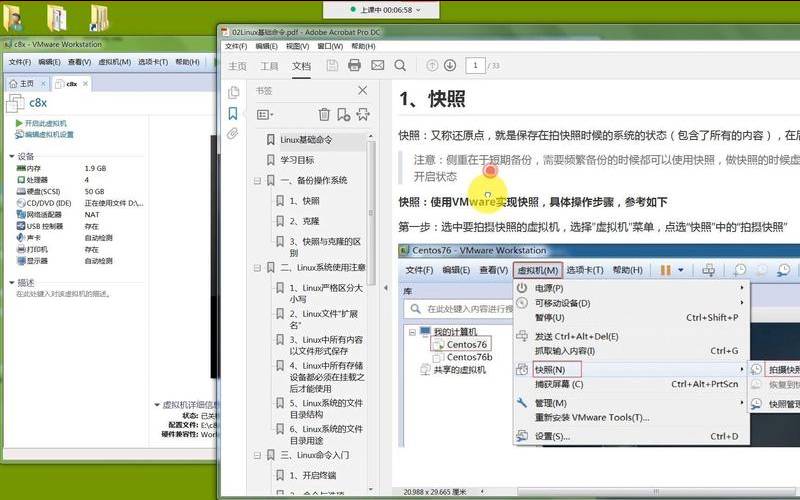
Task: Open 窗口(W) menu in Acrobat
Action: (330, 46)
